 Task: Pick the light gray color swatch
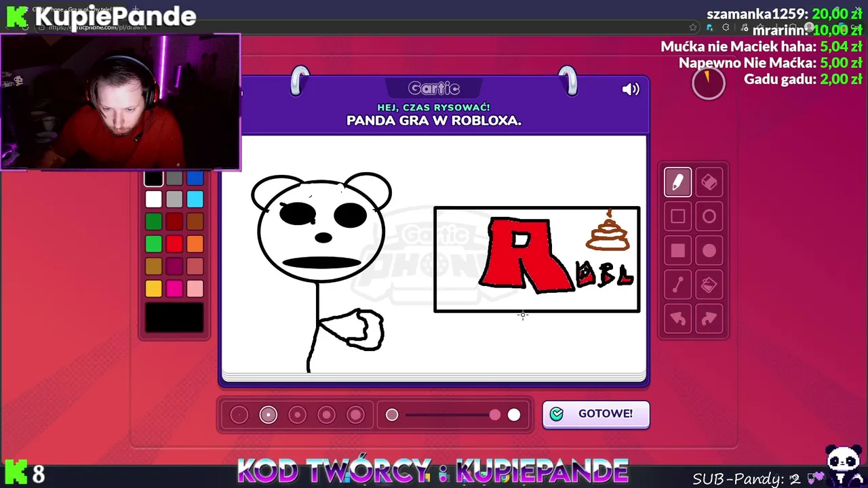(174, 199)
